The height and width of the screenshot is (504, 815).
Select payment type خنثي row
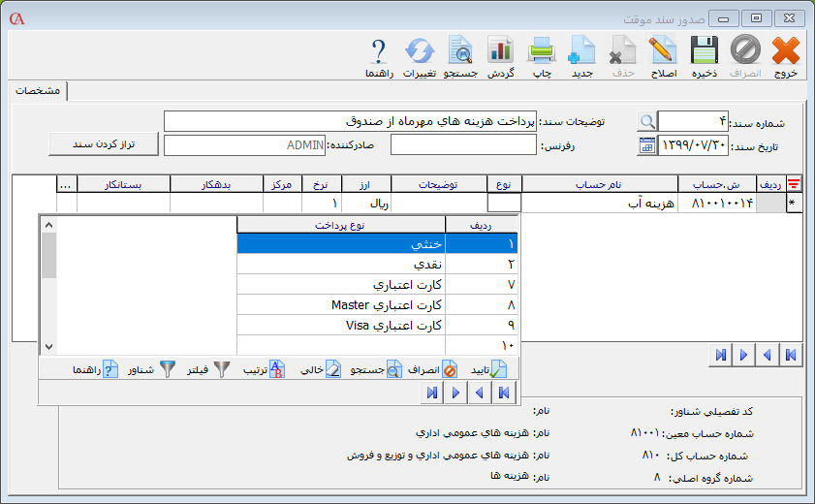(377, 243)
